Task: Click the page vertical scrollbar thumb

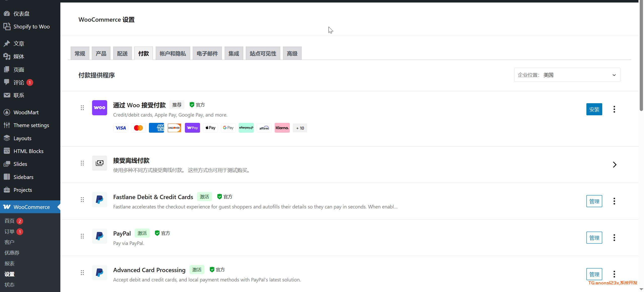Action: point(641,55)
